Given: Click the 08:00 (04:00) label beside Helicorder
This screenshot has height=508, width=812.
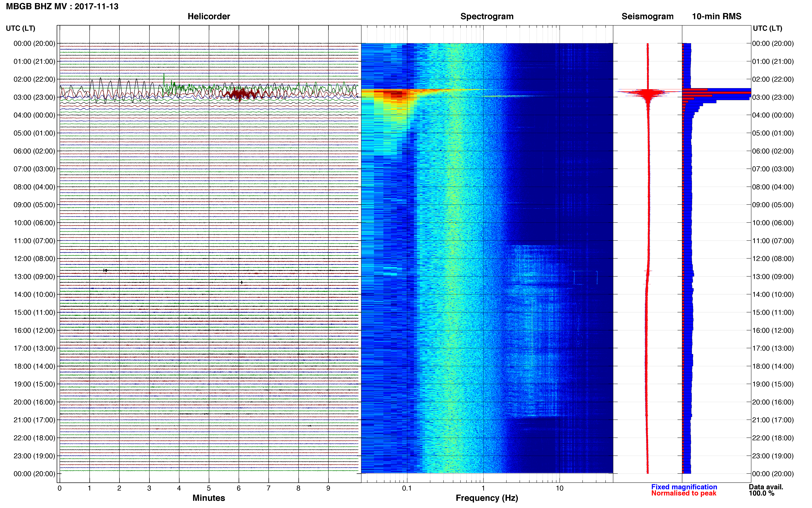Looking at the screenshot, I should [x=34, y=187].
